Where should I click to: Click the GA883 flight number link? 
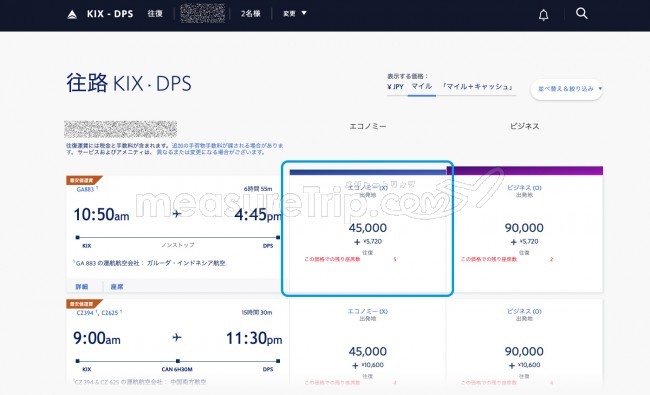coord(85,189)
